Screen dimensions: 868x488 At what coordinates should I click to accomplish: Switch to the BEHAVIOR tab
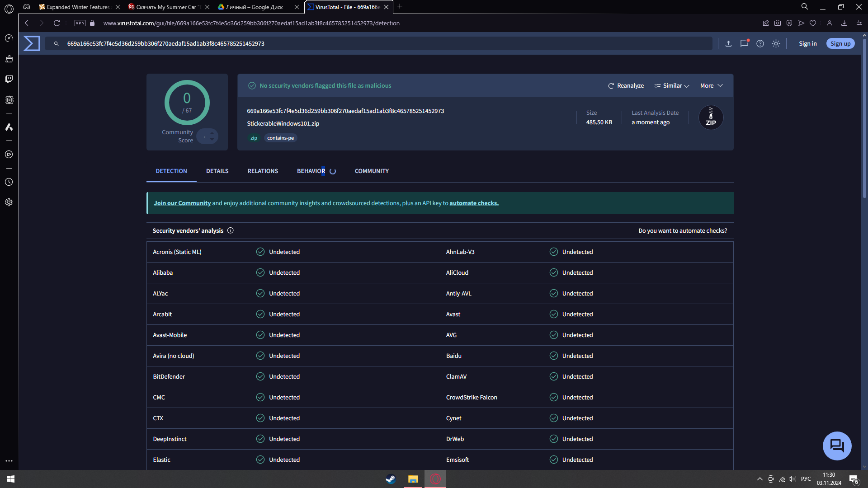pyautogui.click(x=316, y=171)
